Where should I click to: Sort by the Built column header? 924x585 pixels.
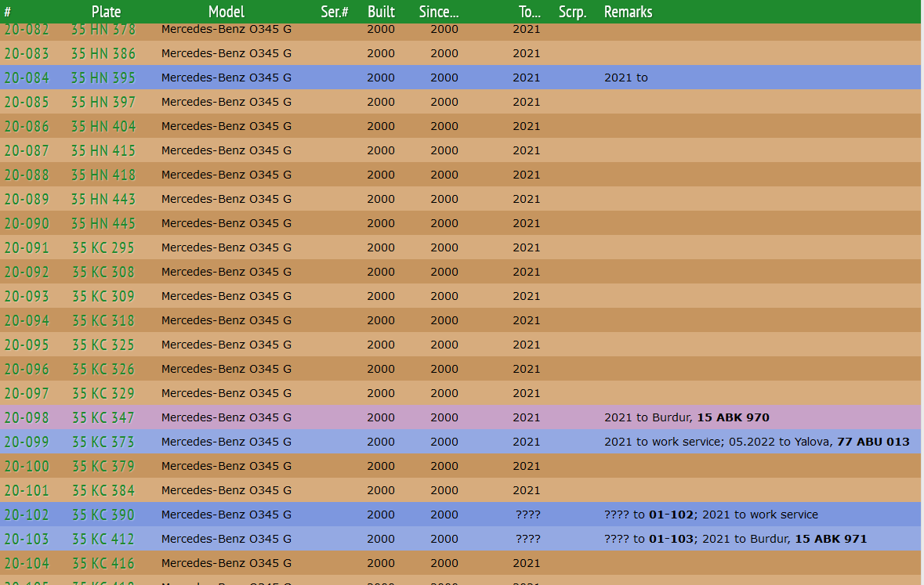381,12
